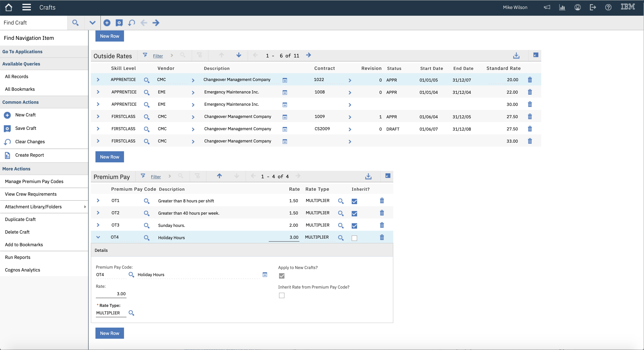Open Filter link in Outside Rates

pyautogui.click(x=158, y=56)
